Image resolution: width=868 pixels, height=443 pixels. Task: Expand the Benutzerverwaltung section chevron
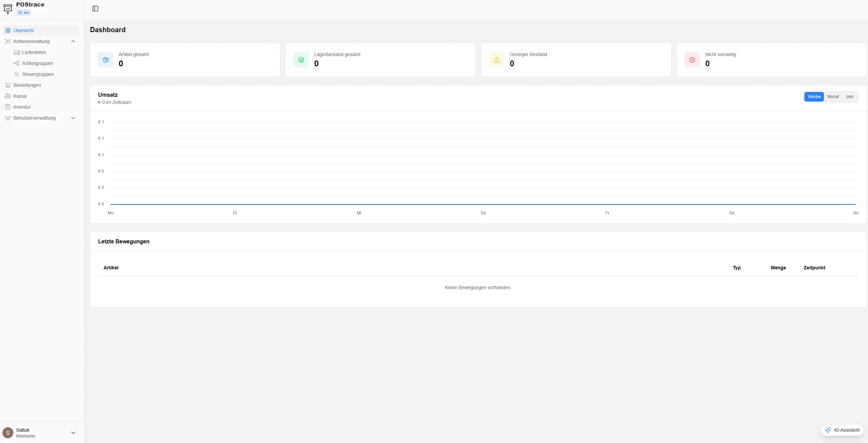[73, 118]
